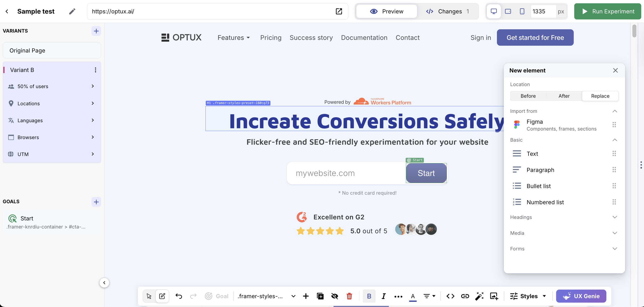644x307 pixels.
Task: Click the add image icon
Action: pyautogui.click(x=494, y=296)
